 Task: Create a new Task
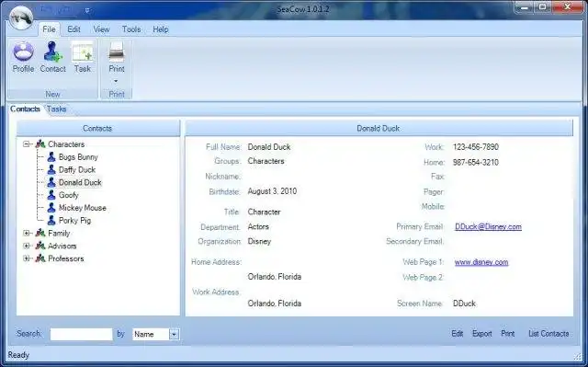click(x=83, y=57)
